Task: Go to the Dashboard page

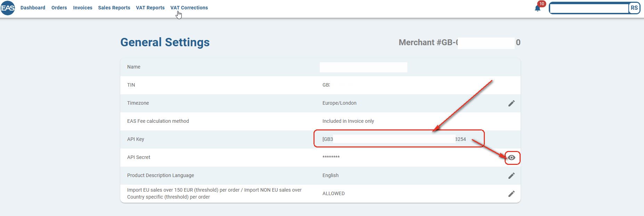Action: pos(33,8)
